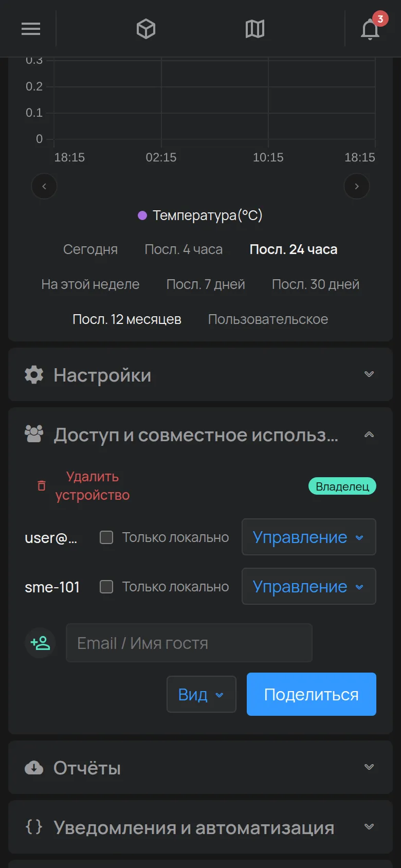Open the devices cube icon
Screen dimensions: 401x868
click(x=146, y=29)
